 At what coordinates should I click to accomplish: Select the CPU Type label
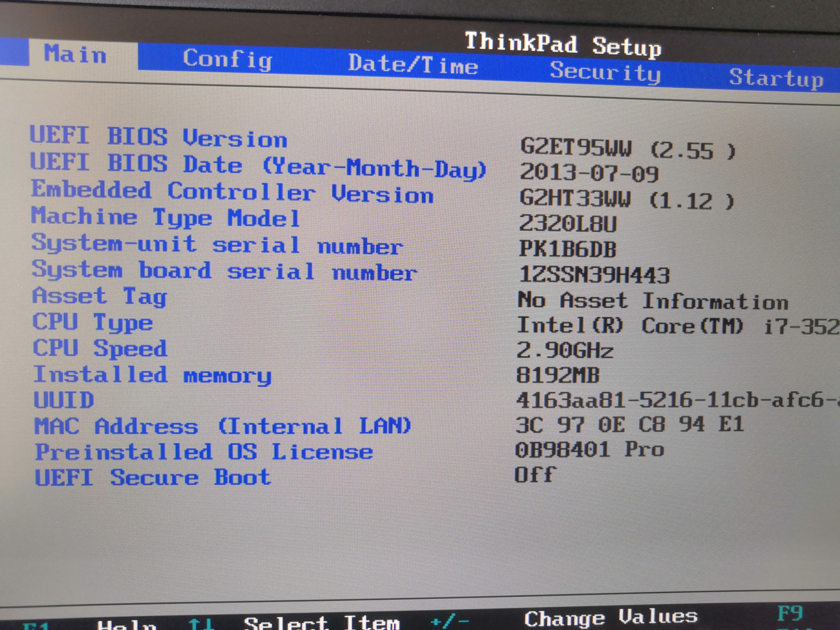93,322
